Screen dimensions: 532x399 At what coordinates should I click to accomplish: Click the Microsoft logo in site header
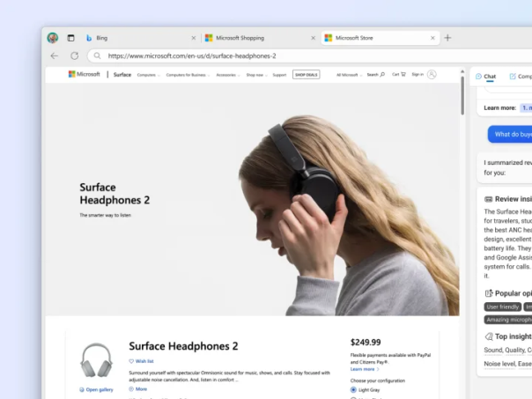point(85,75)
